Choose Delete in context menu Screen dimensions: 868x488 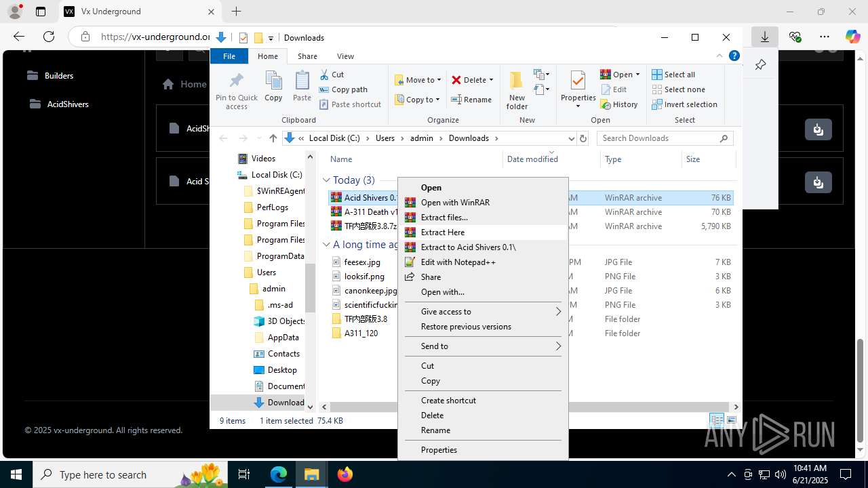[x=483, y=415]
